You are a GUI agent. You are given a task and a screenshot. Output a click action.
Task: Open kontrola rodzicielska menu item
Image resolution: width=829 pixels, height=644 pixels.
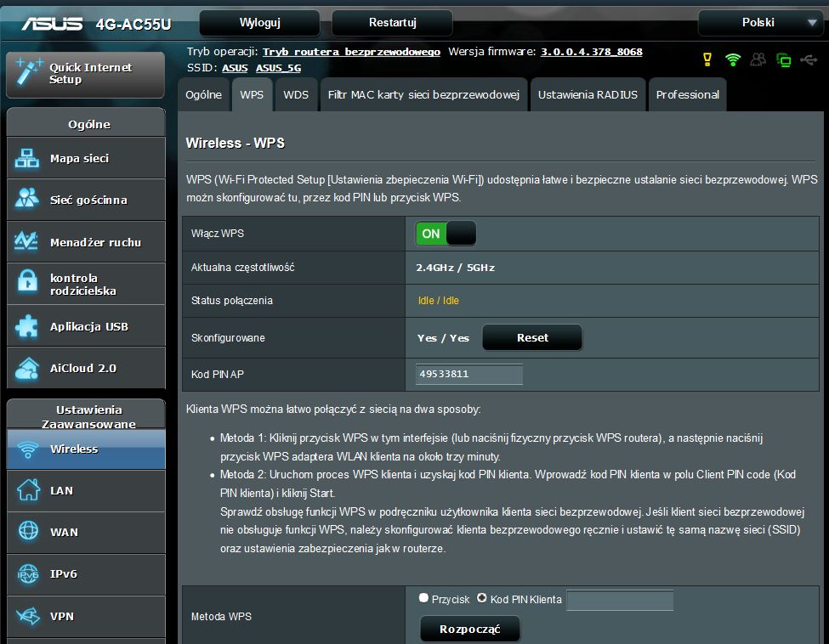point(86,284)
